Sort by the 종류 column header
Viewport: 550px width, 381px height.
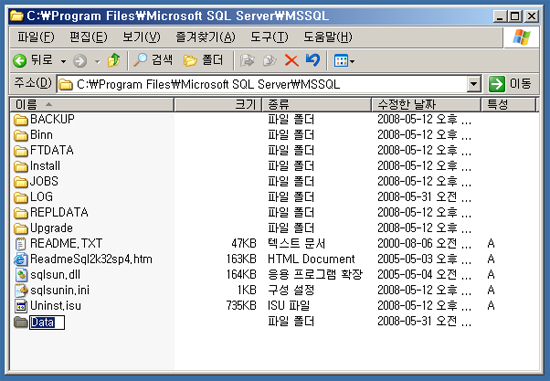(x=317, y=104)
